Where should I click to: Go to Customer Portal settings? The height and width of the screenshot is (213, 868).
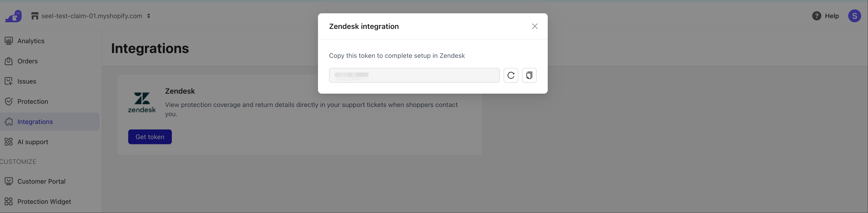pyautogui.click(x=41, y=181)
